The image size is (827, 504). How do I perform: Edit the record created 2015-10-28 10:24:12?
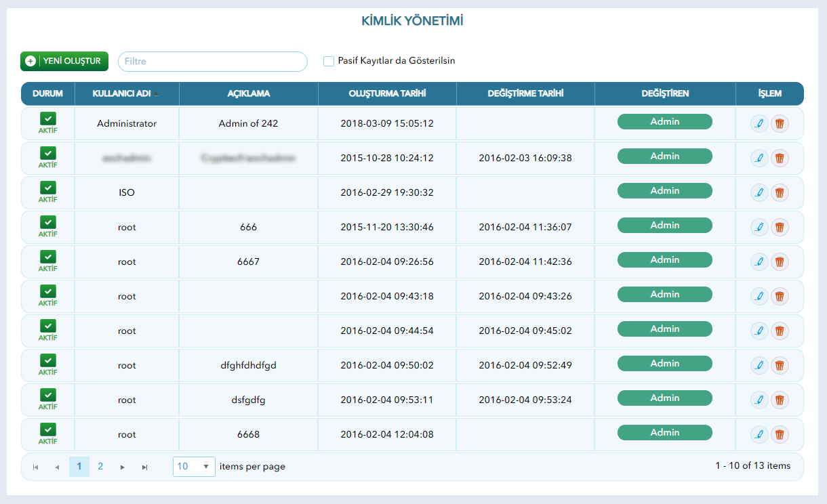759,158
